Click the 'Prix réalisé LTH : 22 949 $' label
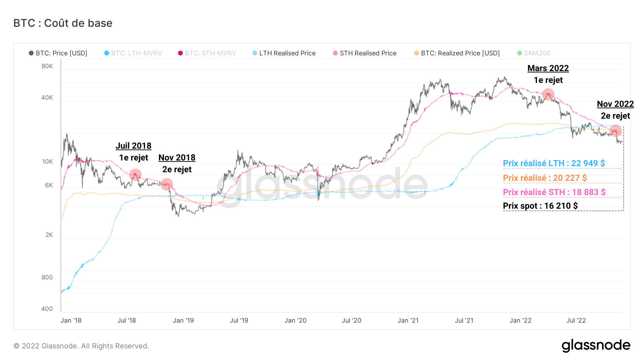This screenshot has height=362, width=644. coord(554,163)
